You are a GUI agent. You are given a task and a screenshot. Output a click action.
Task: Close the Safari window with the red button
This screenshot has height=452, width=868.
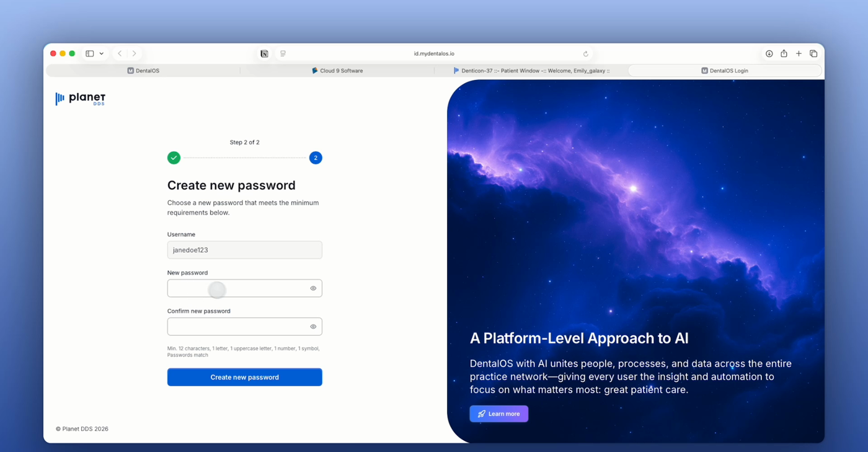[x=53, y=54]
